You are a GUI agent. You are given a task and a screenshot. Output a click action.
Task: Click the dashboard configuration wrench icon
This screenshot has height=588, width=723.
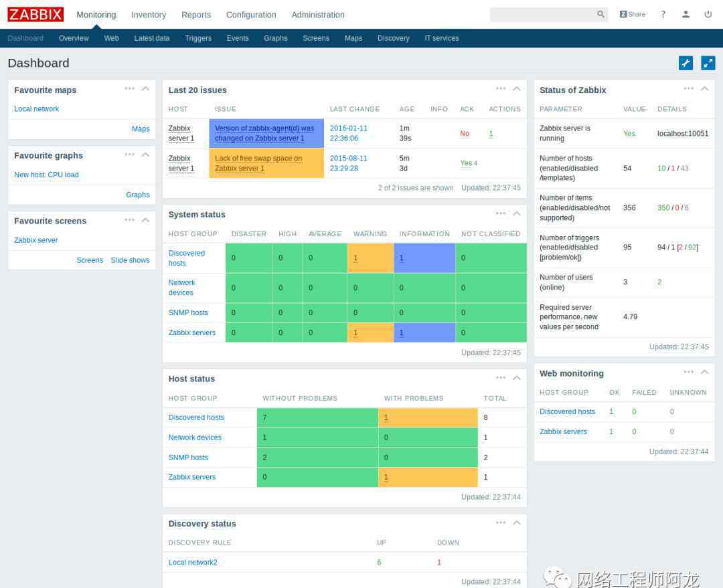686,63
